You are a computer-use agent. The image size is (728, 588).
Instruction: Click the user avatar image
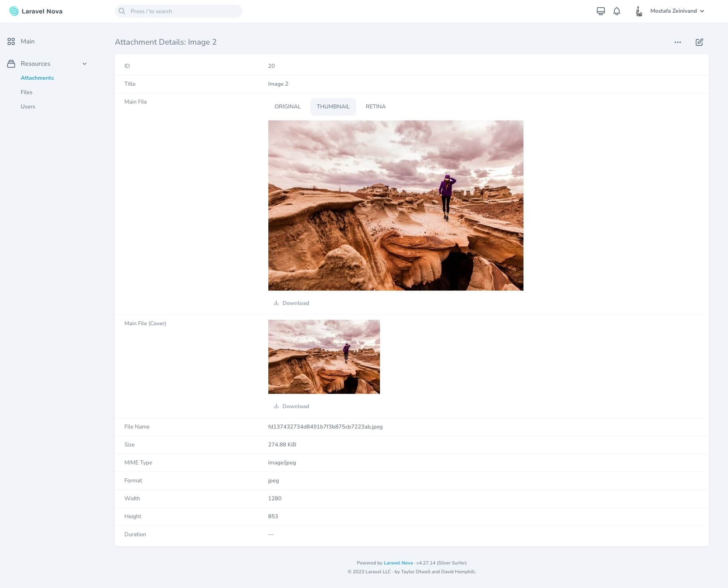click(x=639, y=11)
